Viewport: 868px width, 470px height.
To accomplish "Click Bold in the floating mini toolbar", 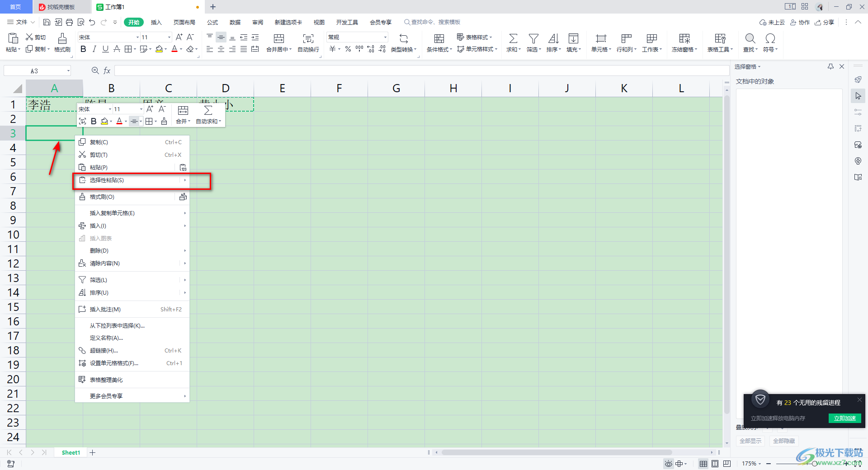I will [x=94, y=121].
